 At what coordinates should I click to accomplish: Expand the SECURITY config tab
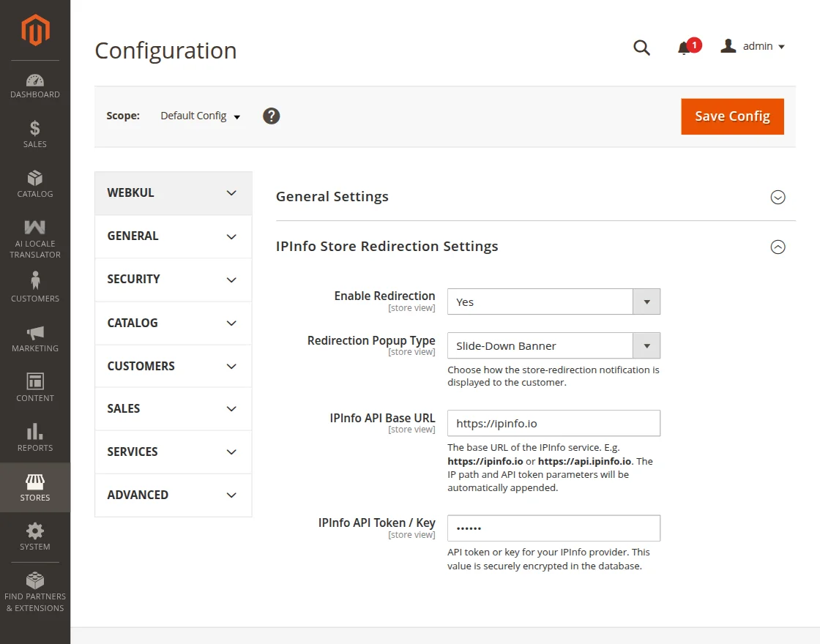click(173, 279)
